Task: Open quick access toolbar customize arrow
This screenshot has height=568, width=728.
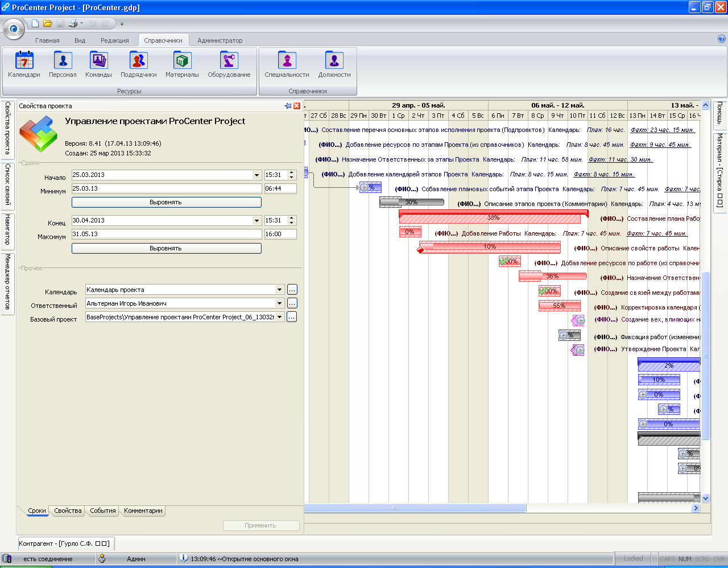Action: pos(122,24)
